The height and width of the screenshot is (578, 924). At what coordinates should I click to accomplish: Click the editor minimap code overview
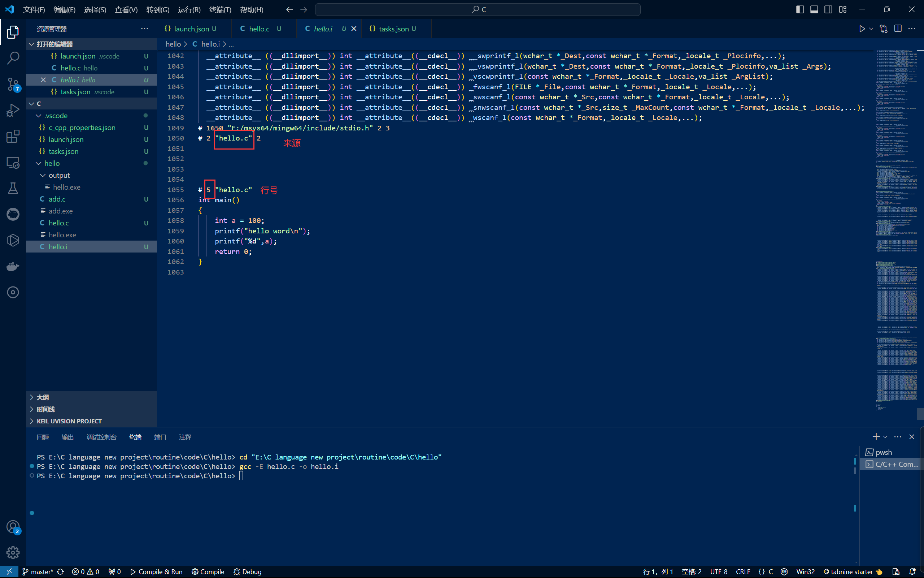896,229
